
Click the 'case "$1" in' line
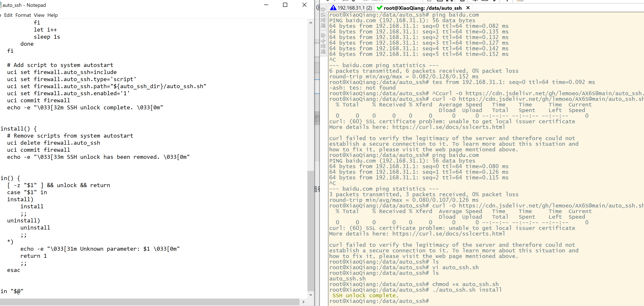coord(27,192)
